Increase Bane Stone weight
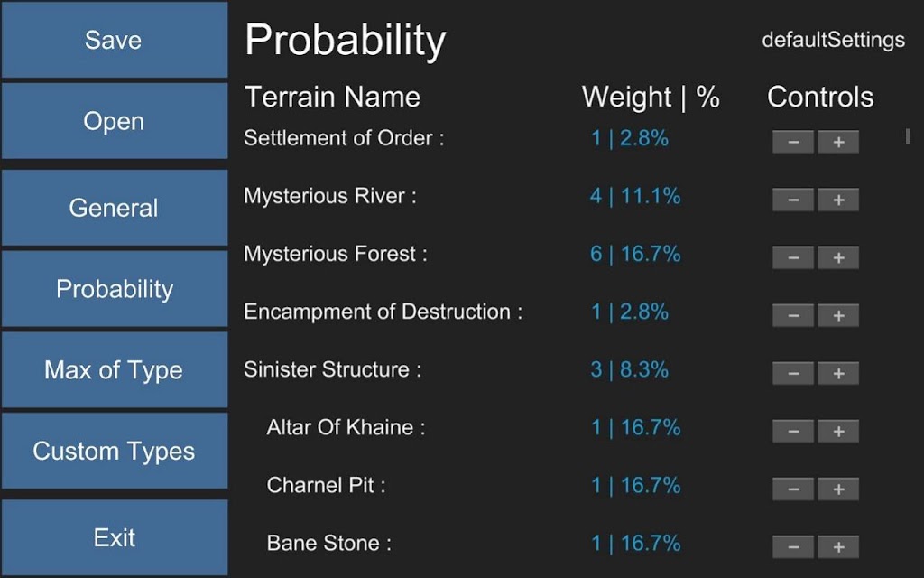The image size is (924, 578). [838, 546]
